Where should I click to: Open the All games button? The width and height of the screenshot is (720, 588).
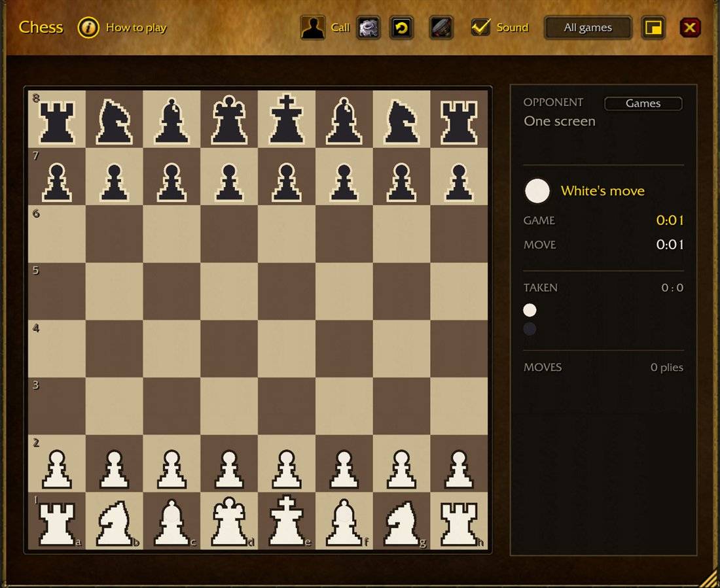click(x=588, y=27)
